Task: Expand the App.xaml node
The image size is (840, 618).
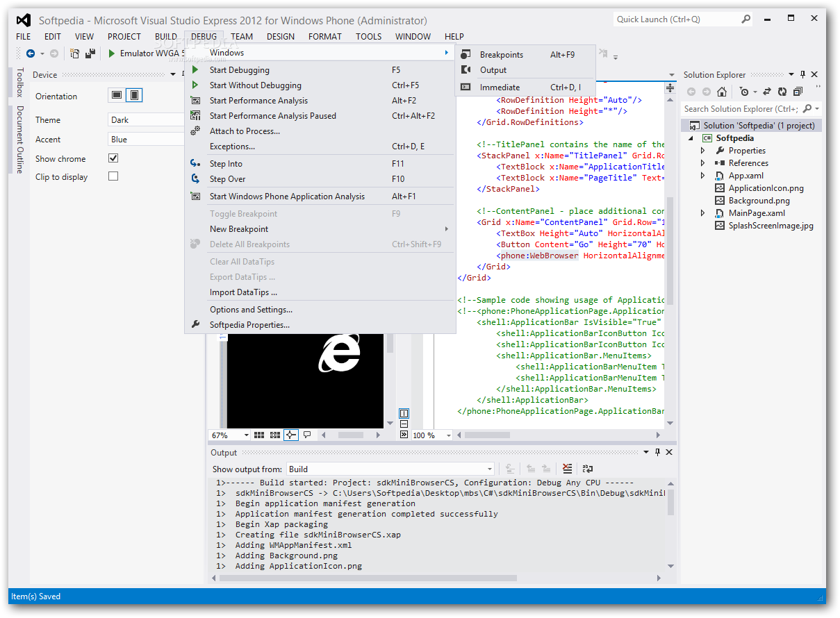Action: (702, 176)
